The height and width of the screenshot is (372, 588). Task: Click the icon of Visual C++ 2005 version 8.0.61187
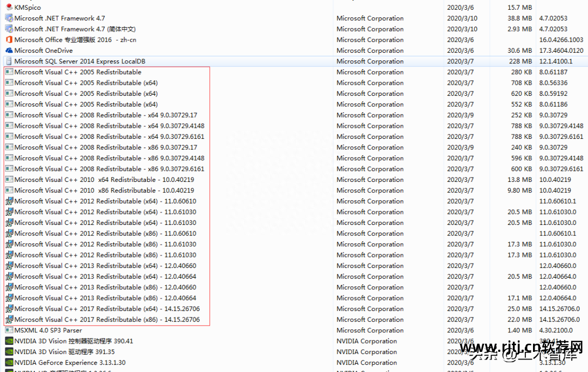[x=9, y=72]
